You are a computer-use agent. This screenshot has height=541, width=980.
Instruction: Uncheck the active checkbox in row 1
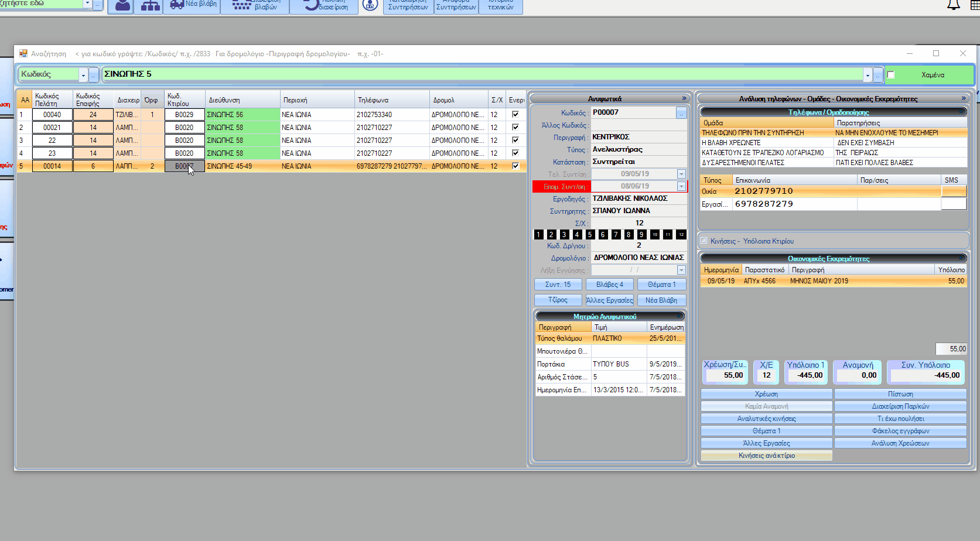pyautogui.click(x=515, y=115)
